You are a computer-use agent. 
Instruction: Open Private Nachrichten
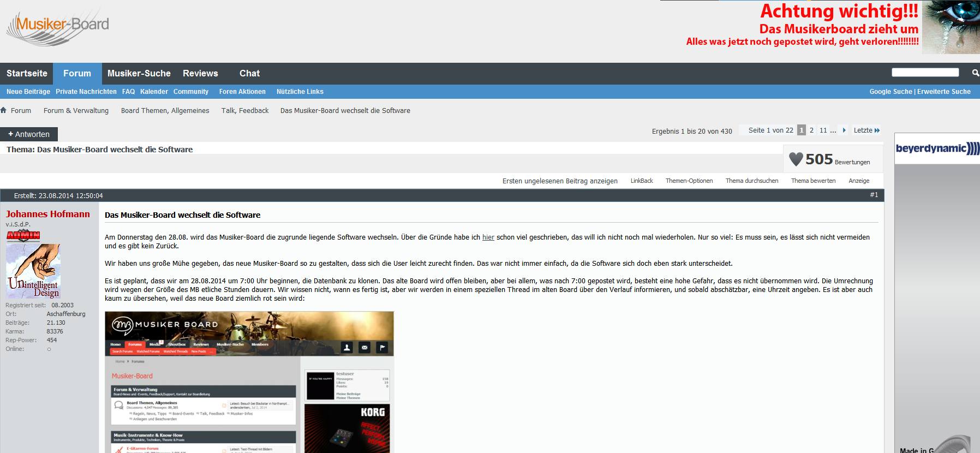point(86,92)
